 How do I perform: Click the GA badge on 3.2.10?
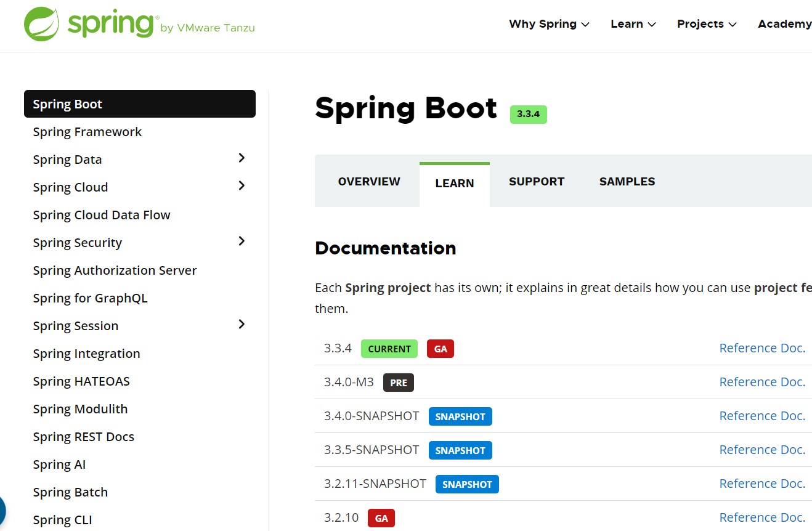point(381,518)
